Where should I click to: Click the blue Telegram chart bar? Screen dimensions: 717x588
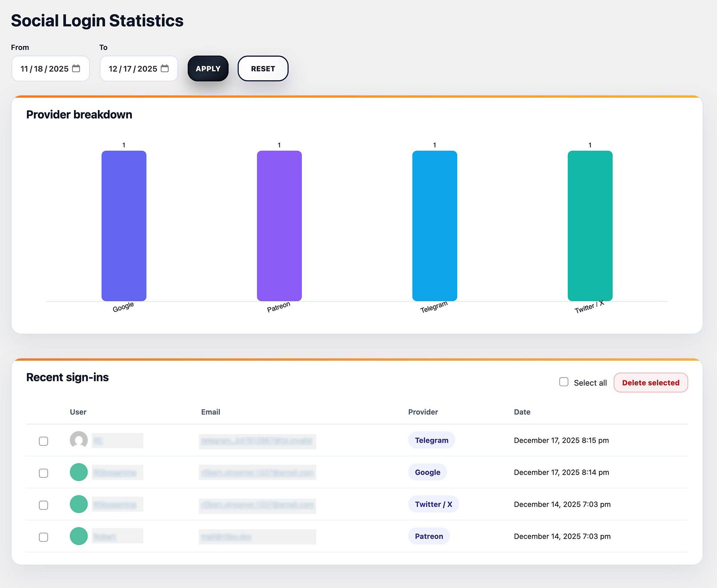coord(435,226)
